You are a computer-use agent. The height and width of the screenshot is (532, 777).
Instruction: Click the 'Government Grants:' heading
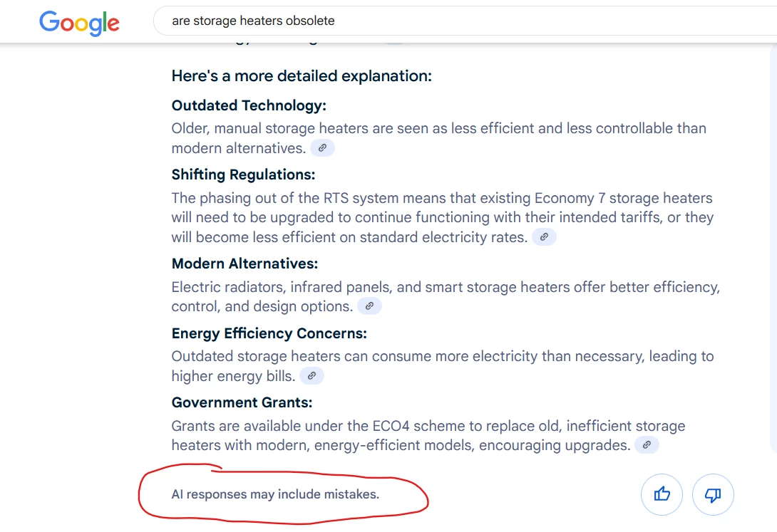pyautogui.click(x=242, y=402)
